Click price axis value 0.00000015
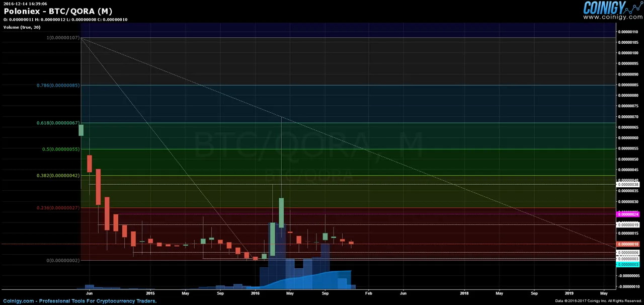The width and height of the screenshot is (644, 305). pyautogui.click(x=628, y=233)
